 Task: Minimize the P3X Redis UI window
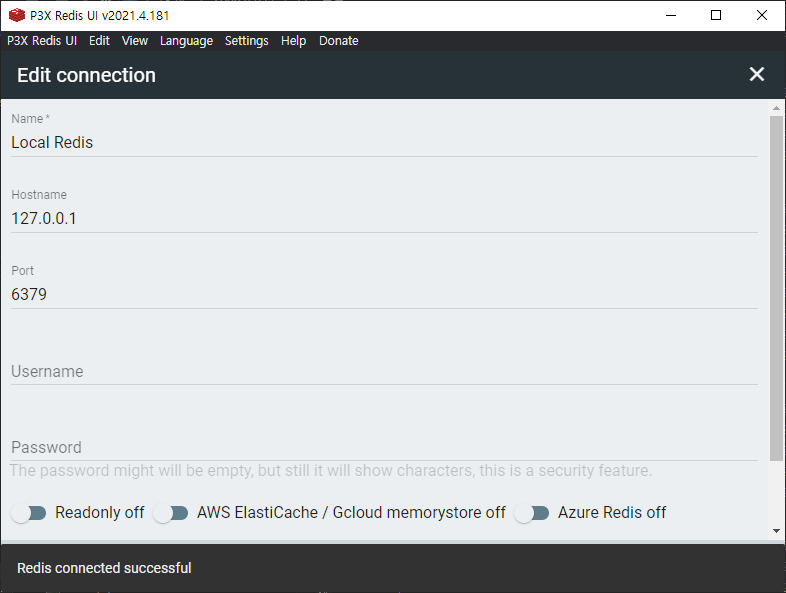click(671, 15)
